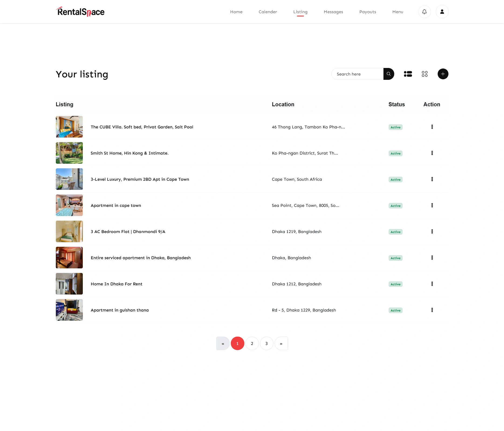Open the 3 AC Bedroom Flat thumbnail
504x431 pixels.
pyautogui.click(x=69, y=231)
